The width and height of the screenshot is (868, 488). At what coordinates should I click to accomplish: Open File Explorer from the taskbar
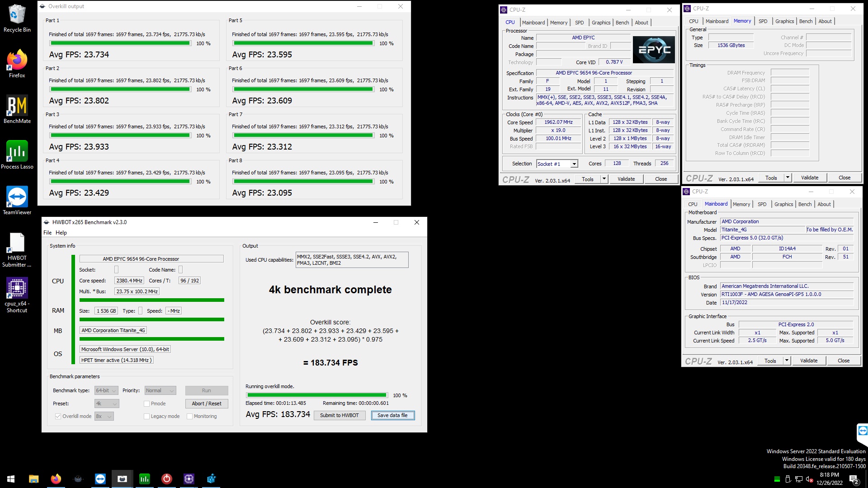pos(33,479)
